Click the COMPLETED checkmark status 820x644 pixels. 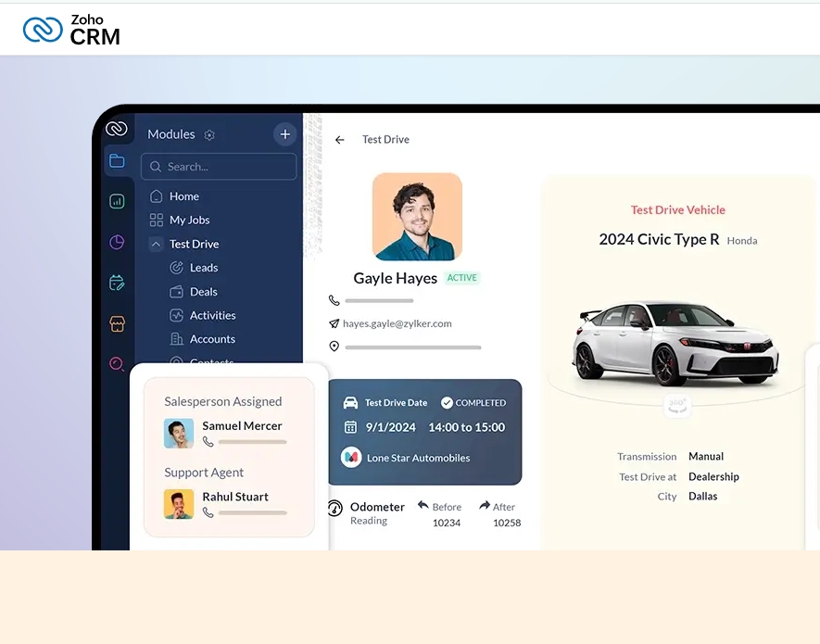point(473,403)
